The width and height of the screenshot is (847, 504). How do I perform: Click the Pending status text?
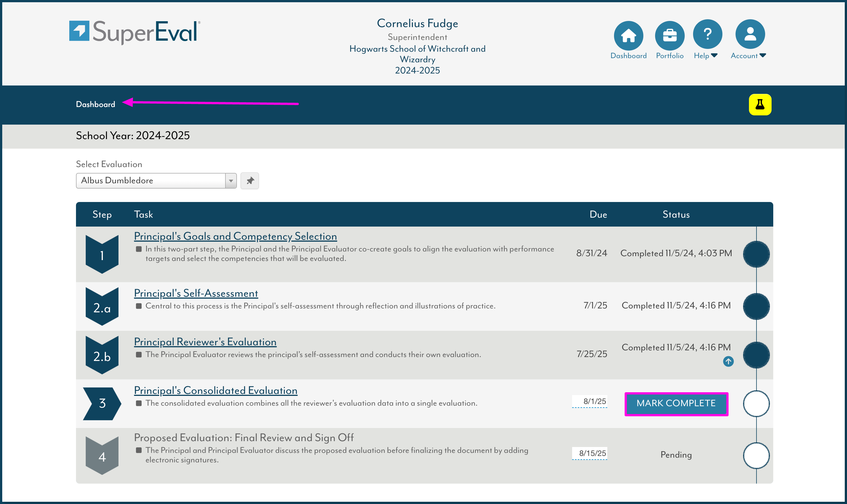(676, 455)
